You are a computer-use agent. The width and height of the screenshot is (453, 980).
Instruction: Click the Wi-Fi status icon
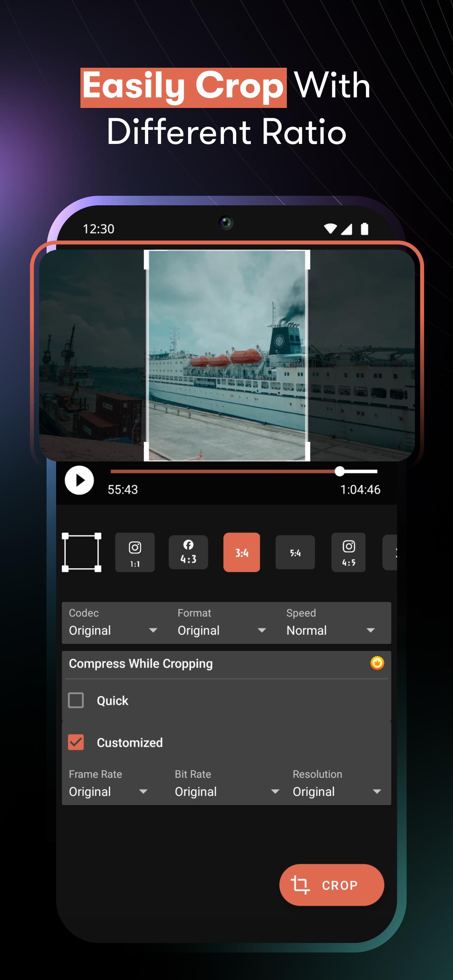pyautogui.click(x=330, y=229)
